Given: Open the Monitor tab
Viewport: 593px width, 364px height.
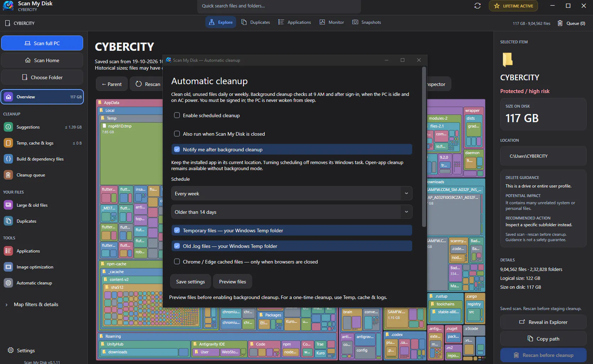Looking at the screenshot, I should pos(332,22).
